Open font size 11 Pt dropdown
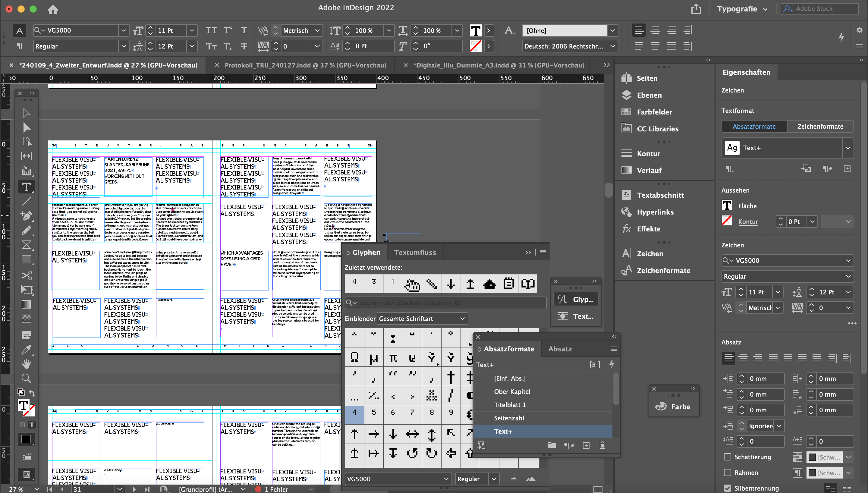868x493 pixels. pyautogui.click(x=192, y=30)
